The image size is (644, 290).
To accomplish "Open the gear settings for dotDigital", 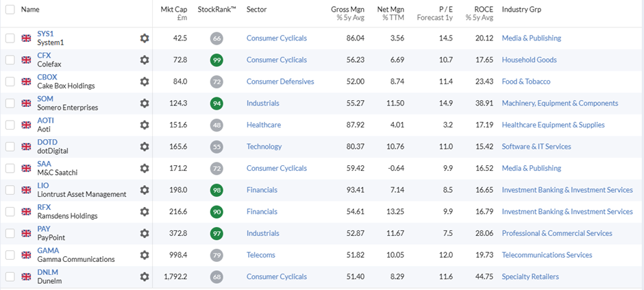I will coord(144,147).
